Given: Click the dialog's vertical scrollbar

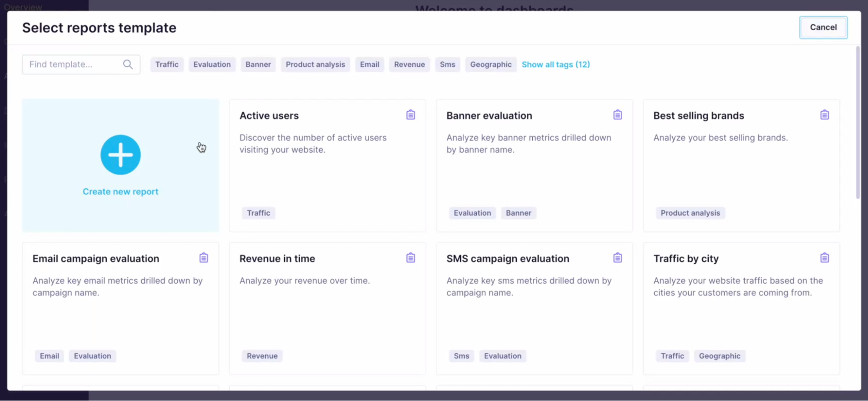Looking at the screenshot, I should [x=858, y=122].
